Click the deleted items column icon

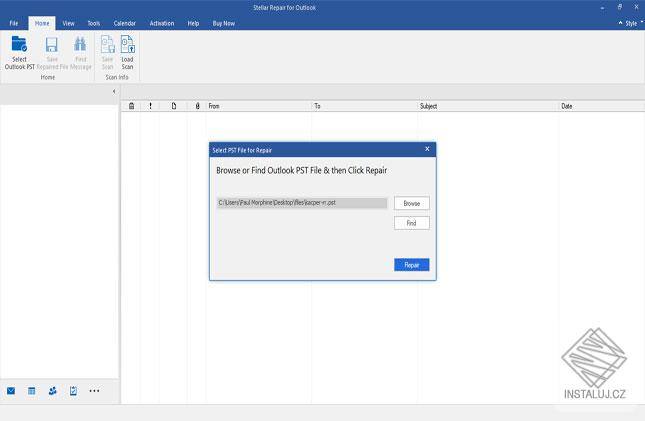click(x=132, y=106)
